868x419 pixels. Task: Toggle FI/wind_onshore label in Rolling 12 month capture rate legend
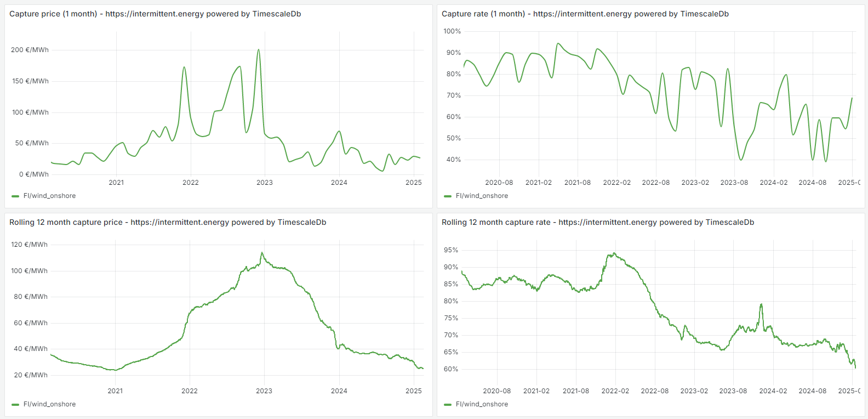[x=482, y=404]
